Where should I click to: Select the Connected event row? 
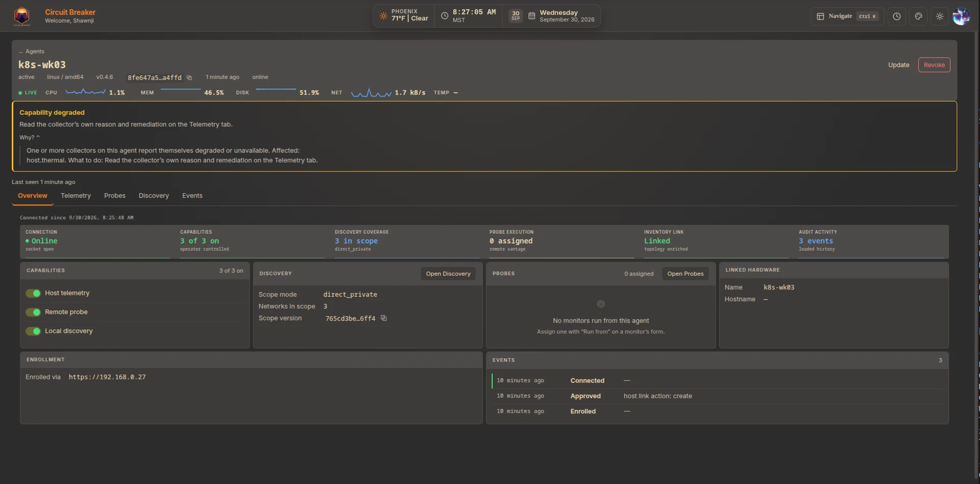[x=717, y=381]
